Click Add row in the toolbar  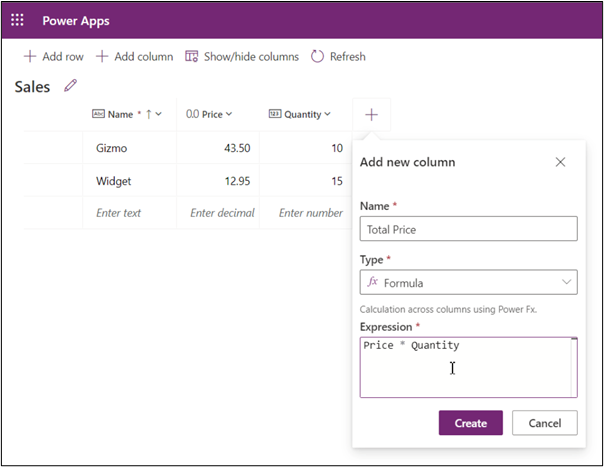click(x=54, y=57)
